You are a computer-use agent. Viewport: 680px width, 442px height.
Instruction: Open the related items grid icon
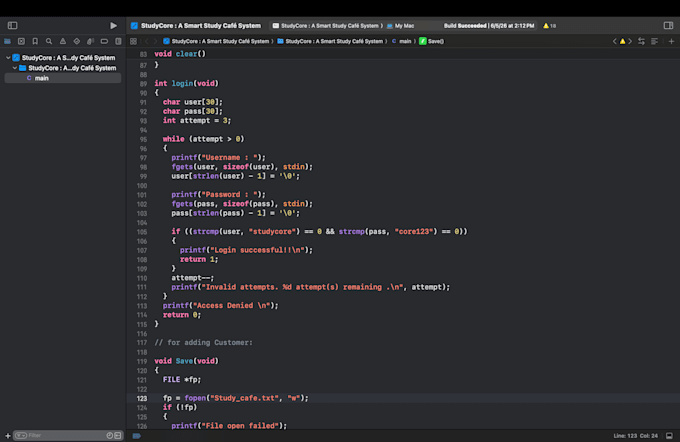pyautogui.click(x=133, y=41)
